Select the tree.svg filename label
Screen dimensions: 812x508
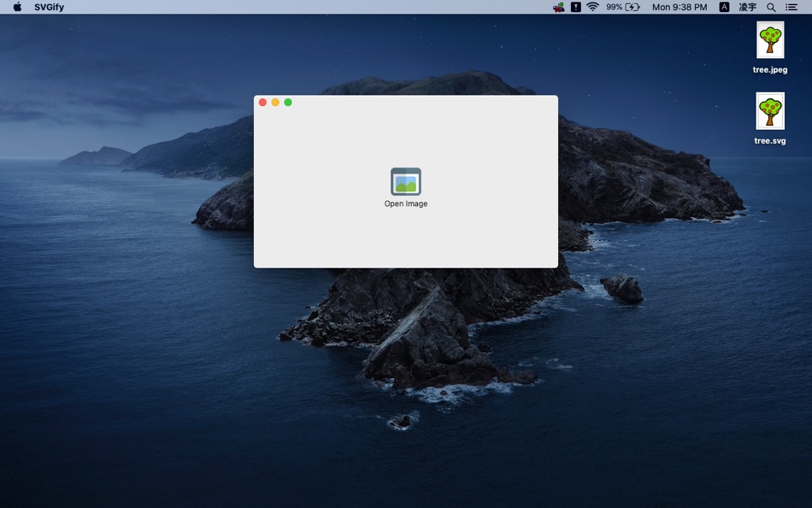[x=770, y=139]
